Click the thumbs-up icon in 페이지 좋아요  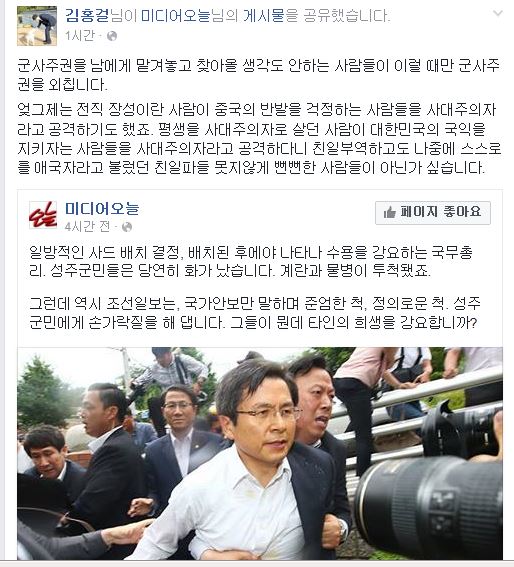(x=389, y=212)
